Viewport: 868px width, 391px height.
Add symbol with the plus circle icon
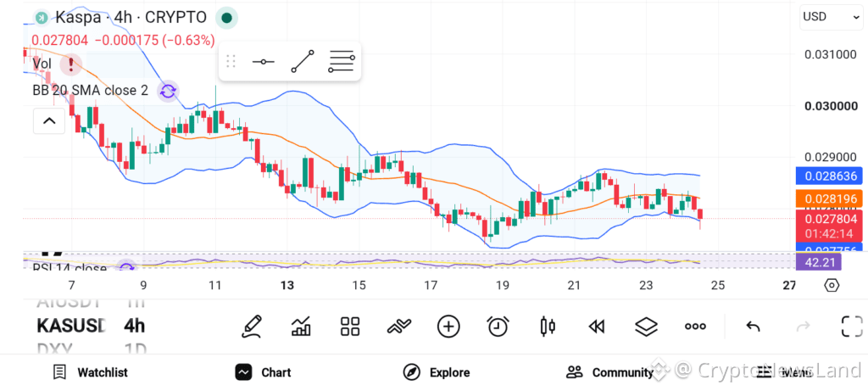point(448,327)
